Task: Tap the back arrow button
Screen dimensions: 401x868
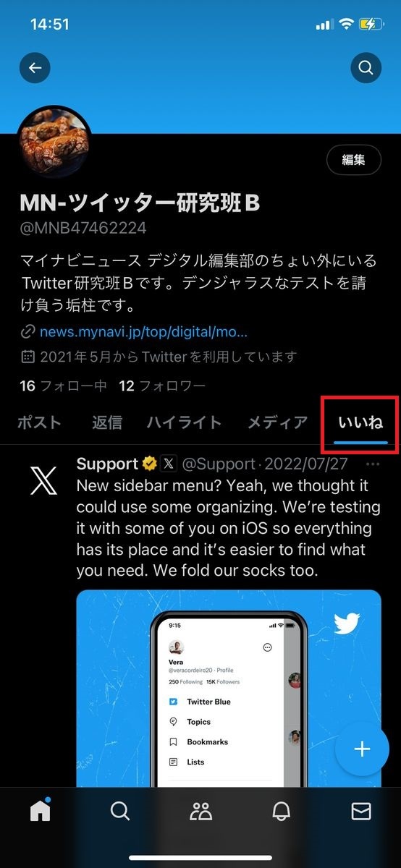Action: [35, 69]
